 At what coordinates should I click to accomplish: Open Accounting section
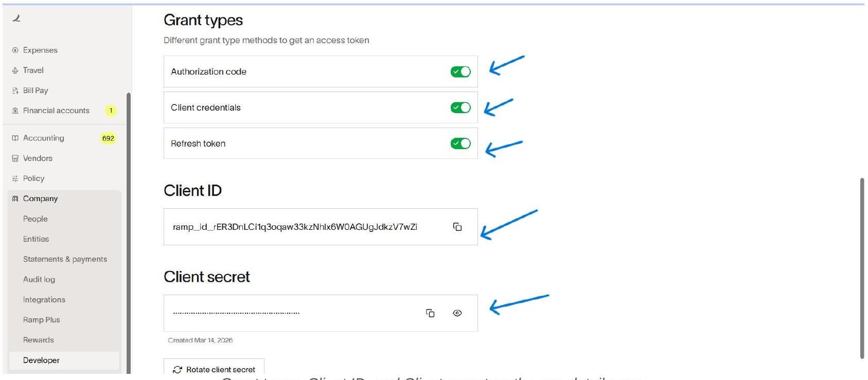(x=44, y=138)
